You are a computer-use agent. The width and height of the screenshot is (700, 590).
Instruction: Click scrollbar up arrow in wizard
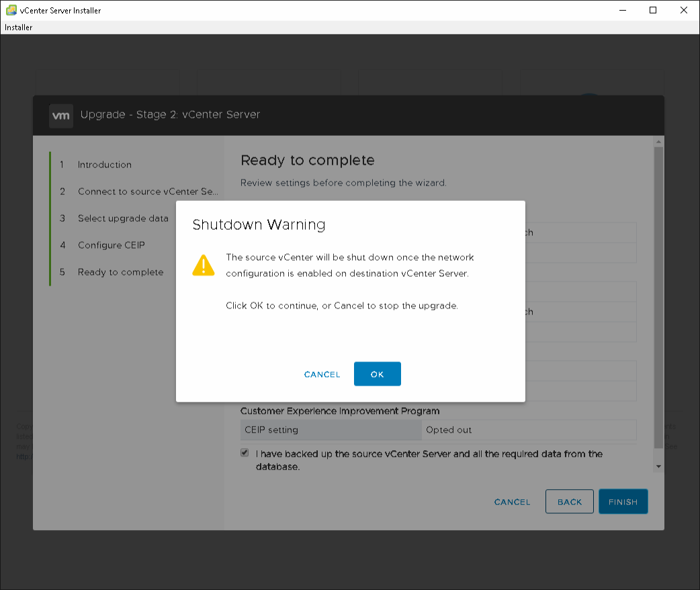click(658, 142)
